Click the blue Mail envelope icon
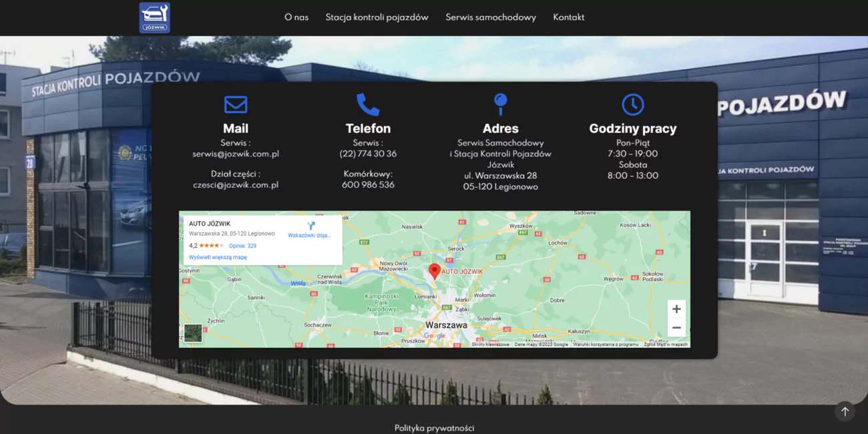This screenshot has height=434, width=868. (236, 105)
